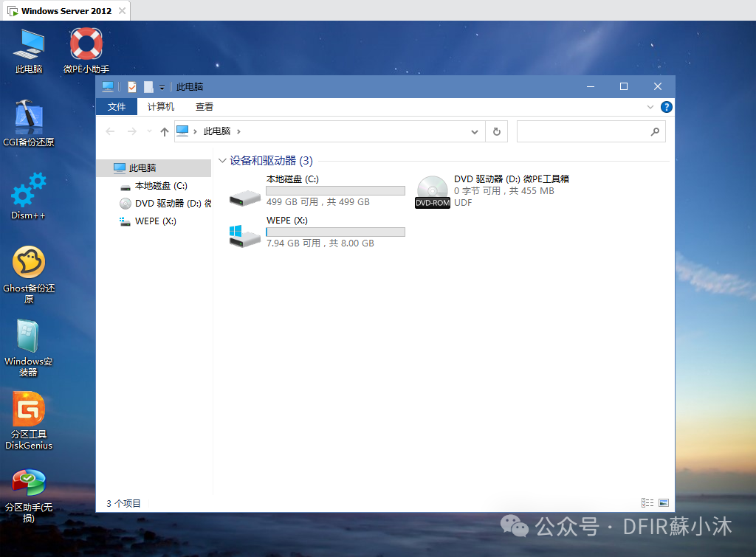Click DVD 驱动器 (D:) 微PE工具箱 label

tap(512, 179)
